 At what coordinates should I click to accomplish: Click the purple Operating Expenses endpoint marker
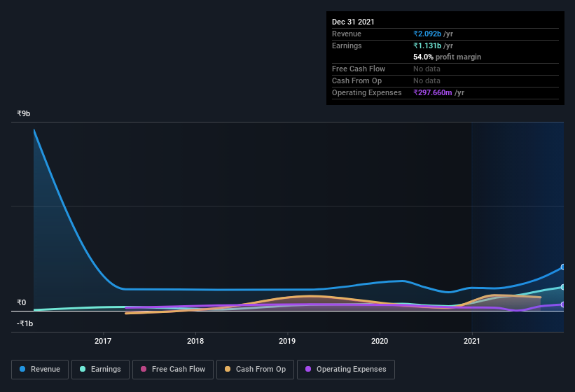pos(563,304)
